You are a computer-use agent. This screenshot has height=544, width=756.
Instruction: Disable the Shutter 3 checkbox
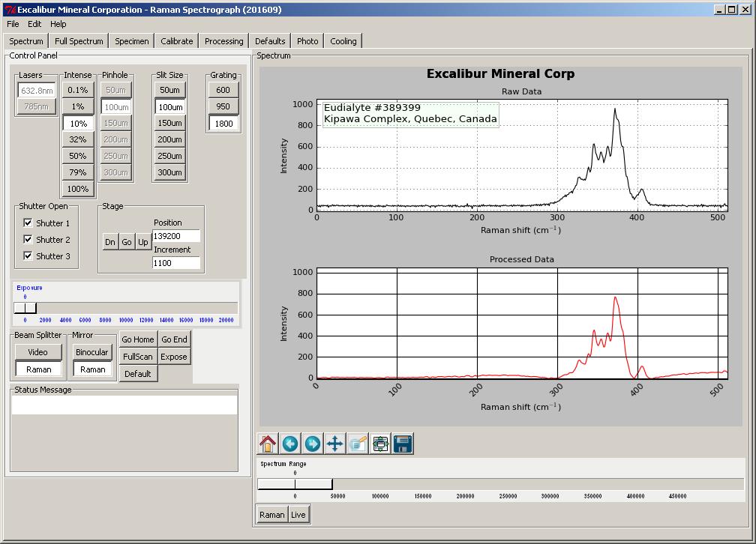(28, 256)
